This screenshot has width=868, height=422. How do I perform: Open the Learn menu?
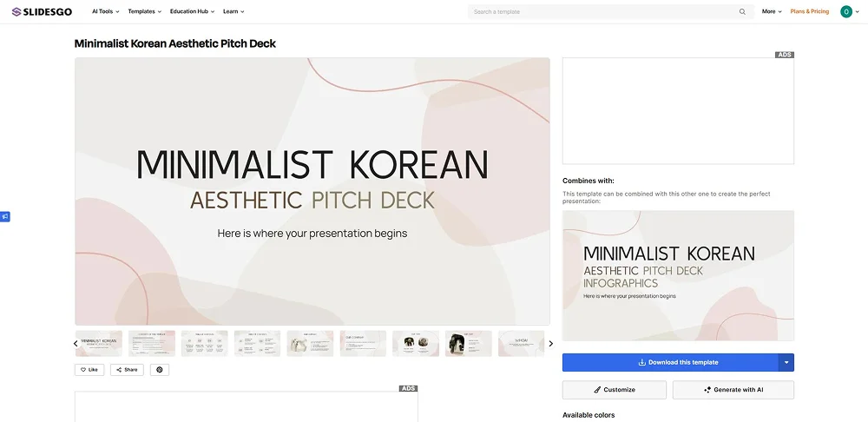point(233,11)
